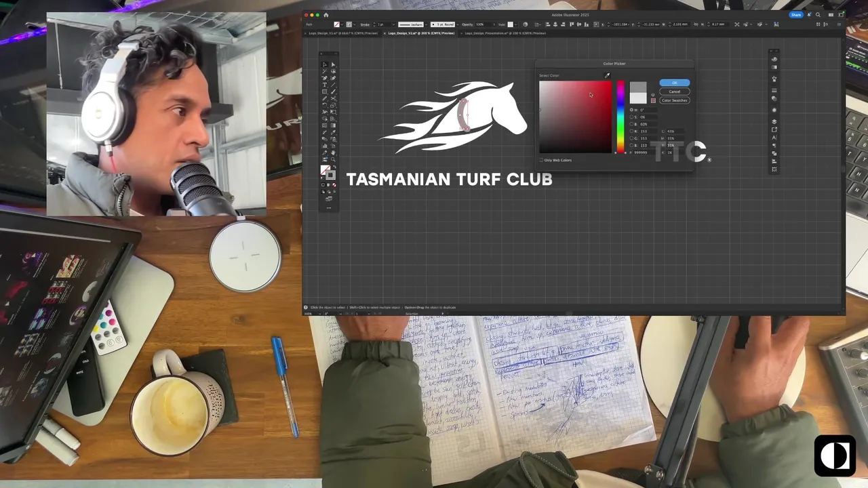Switch to Logo_Design_V2.ai tab

tap(421, 33)
